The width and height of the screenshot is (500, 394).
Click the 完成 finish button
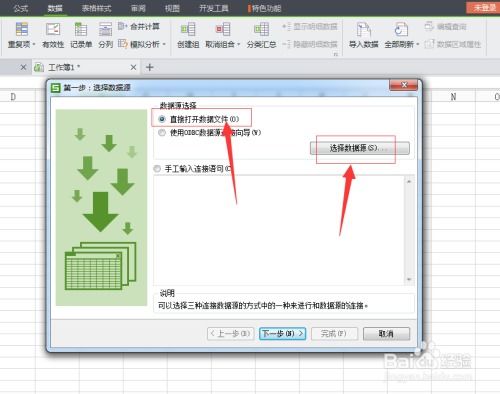click(x=334, y=333)
